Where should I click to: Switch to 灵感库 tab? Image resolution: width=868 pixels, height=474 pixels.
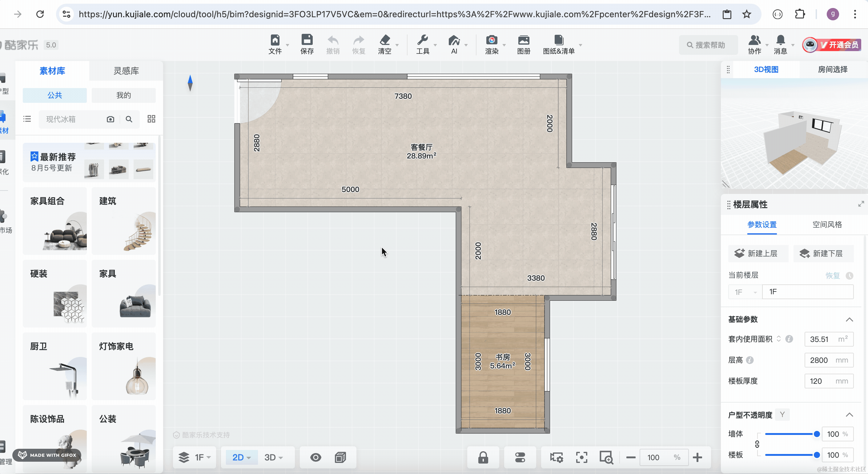pyautogui.click(x=126, y=71)
